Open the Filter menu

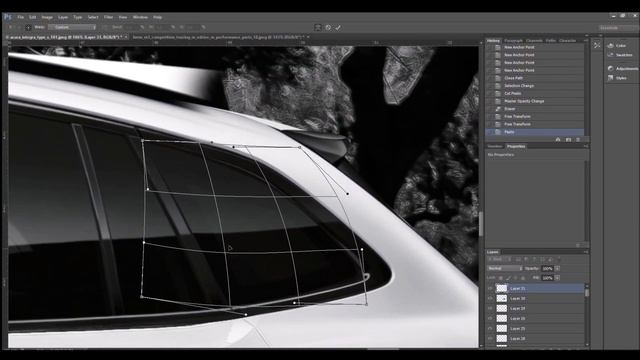pyautogui.click(x=108, y=17)
